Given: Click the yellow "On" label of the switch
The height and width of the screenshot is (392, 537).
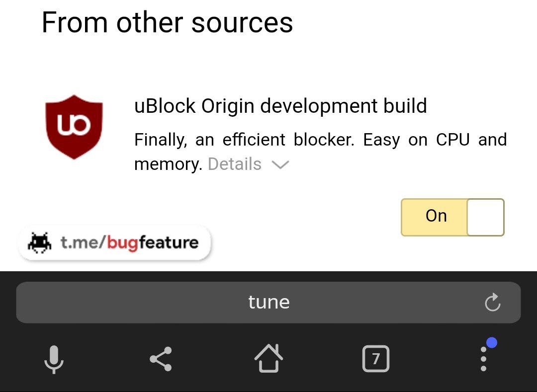Looking at the screenshot, I should click(436, 216).
